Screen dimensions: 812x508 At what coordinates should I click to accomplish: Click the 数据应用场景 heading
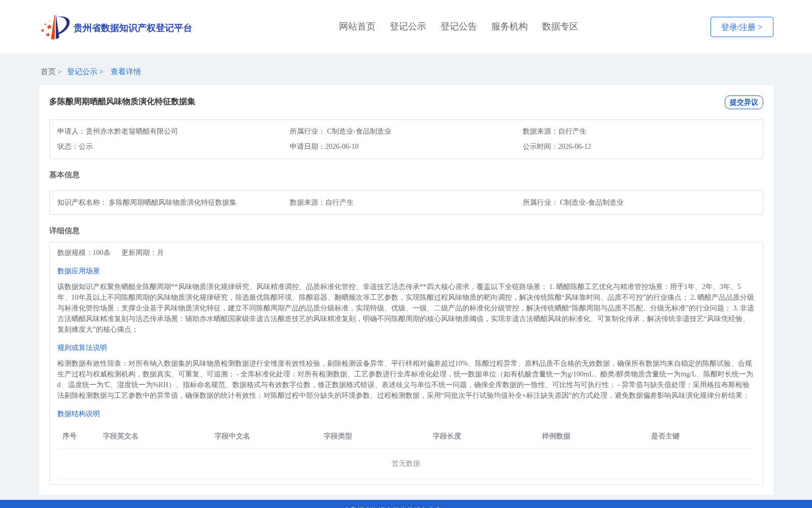tap(79, 271)
